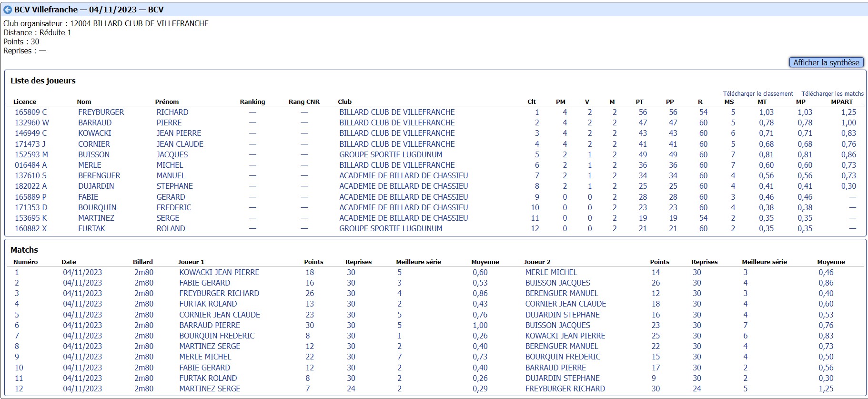868x399 pixels.
Task: Click the Prénom column header
Action: coord(167,102)
